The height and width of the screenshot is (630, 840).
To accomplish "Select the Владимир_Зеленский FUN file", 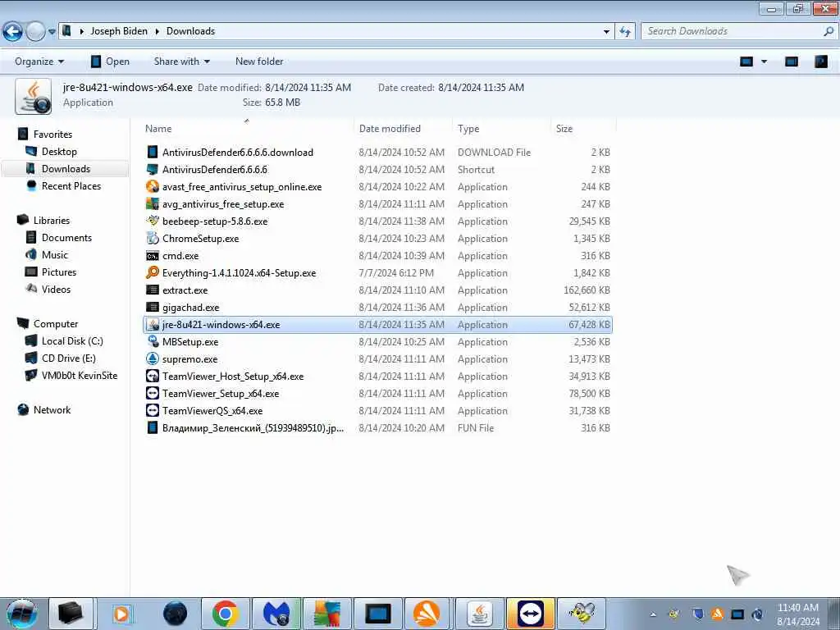I will point(253,427).
